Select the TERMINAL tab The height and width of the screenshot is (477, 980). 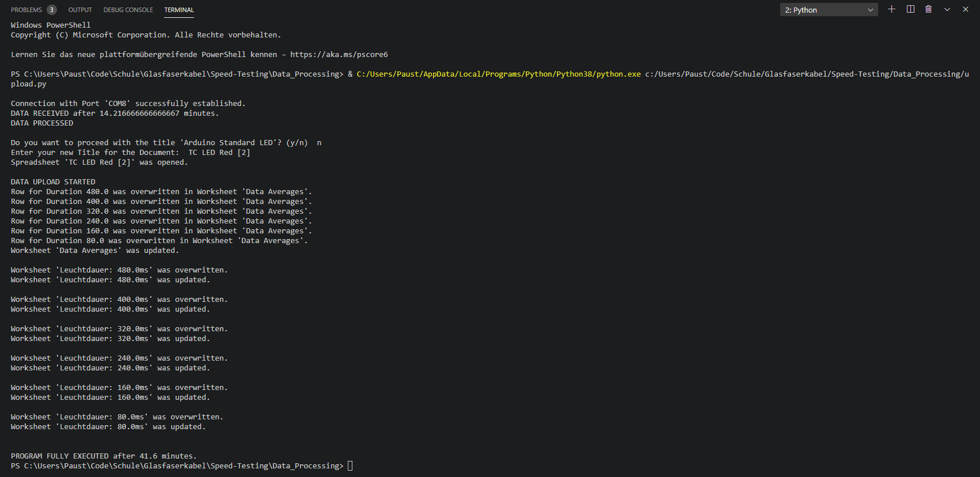(179, 10)
